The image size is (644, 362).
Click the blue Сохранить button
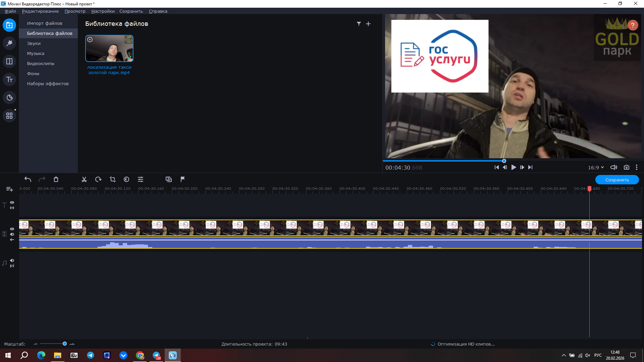pyautogui.click(x=617, y=180)
